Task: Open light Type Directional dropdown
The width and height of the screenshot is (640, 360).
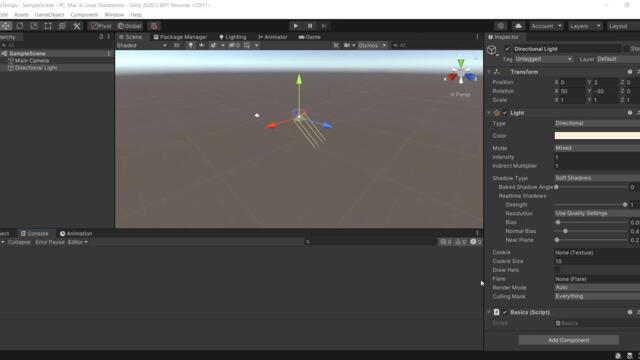Action: coord(597,123)
